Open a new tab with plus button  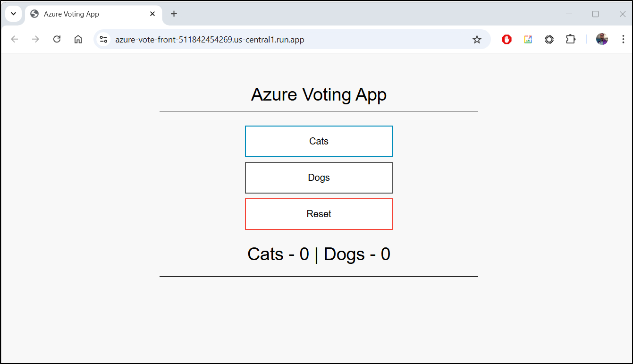[x=174, y=14]
